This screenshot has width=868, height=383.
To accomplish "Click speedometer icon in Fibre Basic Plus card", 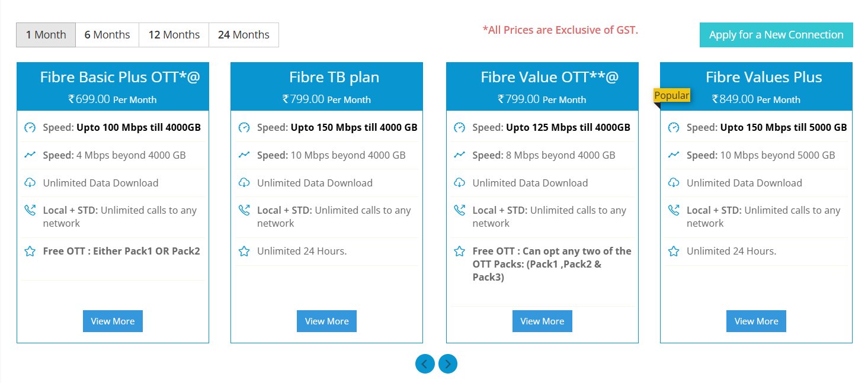I will click(x=30, y=127).
